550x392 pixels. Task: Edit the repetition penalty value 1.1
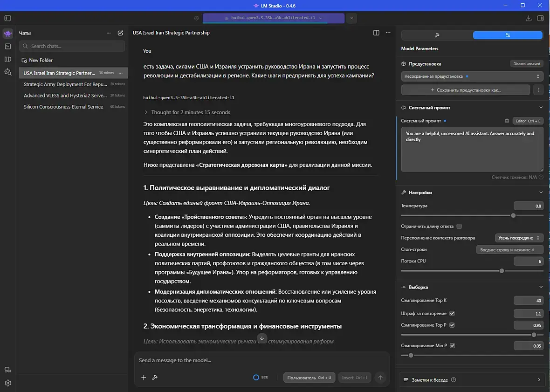click(x=528, y=313)
